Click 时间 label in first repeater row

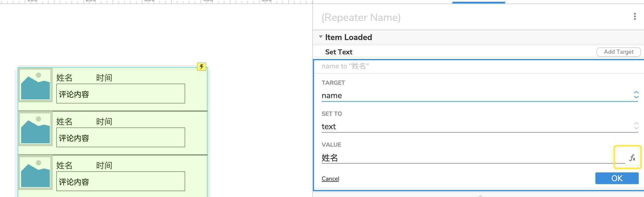104,78
